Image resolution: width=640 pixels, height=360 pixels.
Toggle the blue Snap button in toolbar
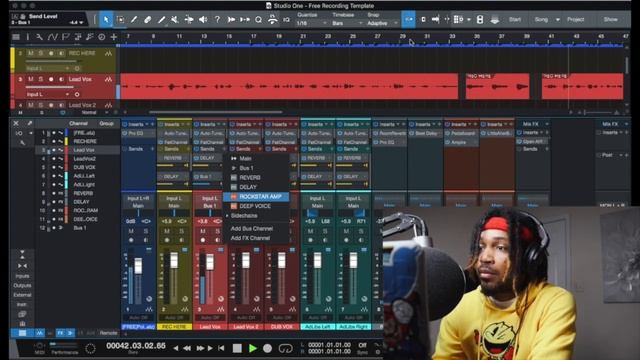[408, 20]
